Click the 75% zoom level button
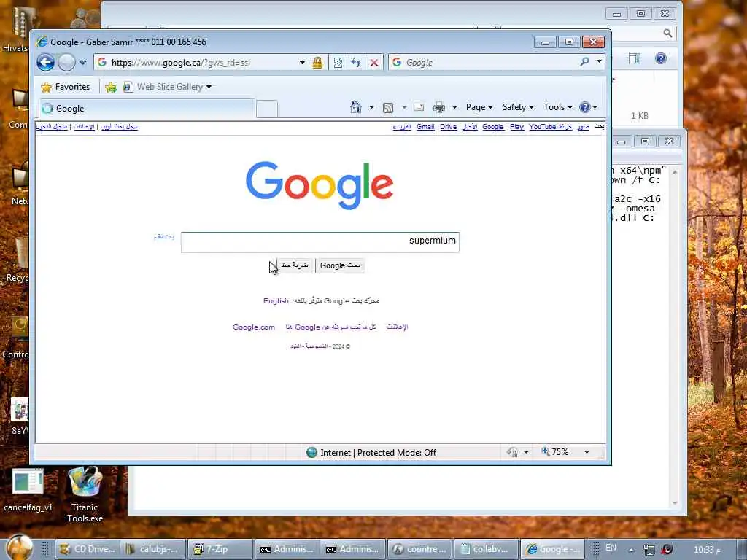 point(554,452)
